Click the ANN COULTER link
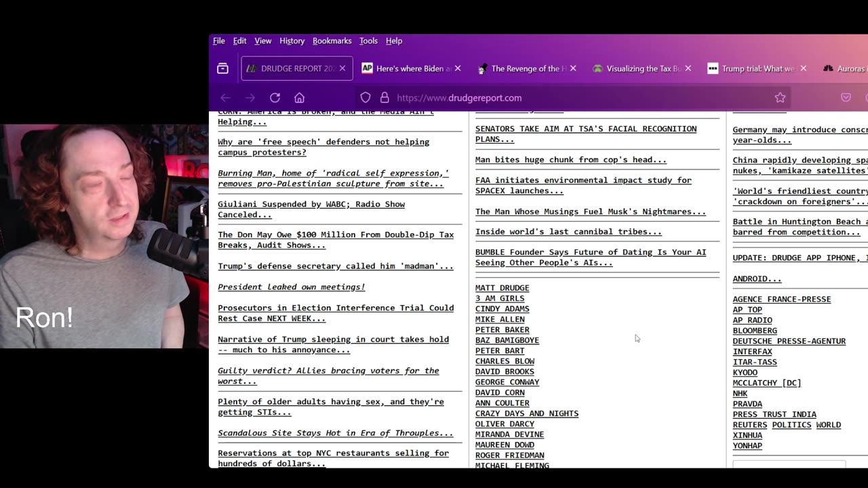The width and height of the screenshot is (868, 488). point(502,403)
